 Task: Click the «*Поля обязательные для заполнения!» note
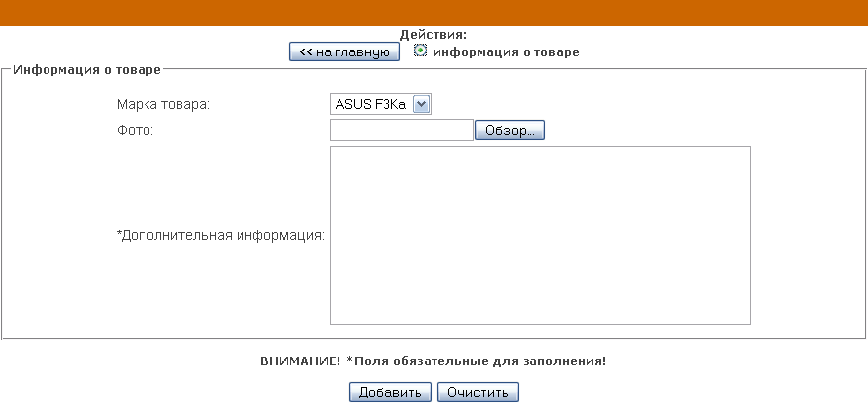(x=475, y=361)
